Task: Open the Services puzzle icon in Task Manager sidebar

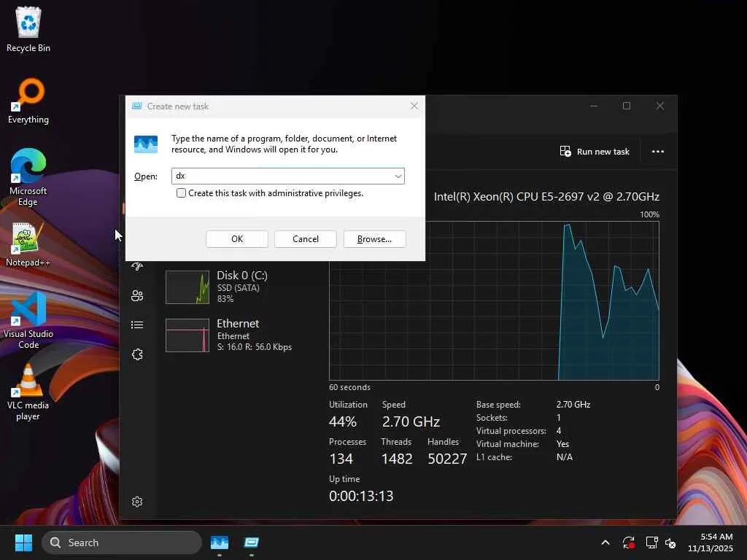Action: point(137,354)
